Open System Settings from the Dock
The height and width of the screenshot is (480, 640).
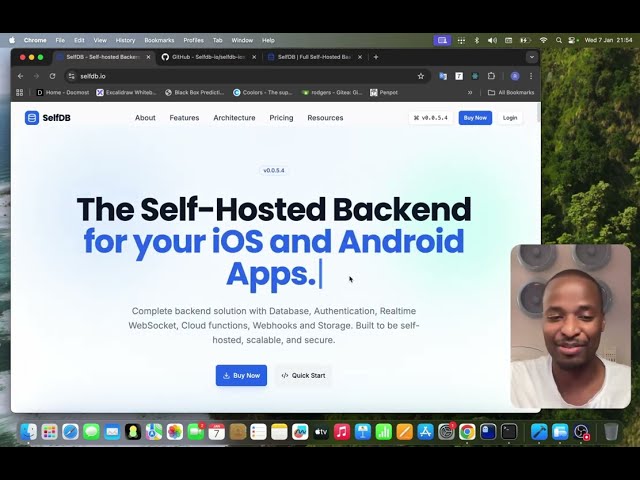[x=446, y=432]
